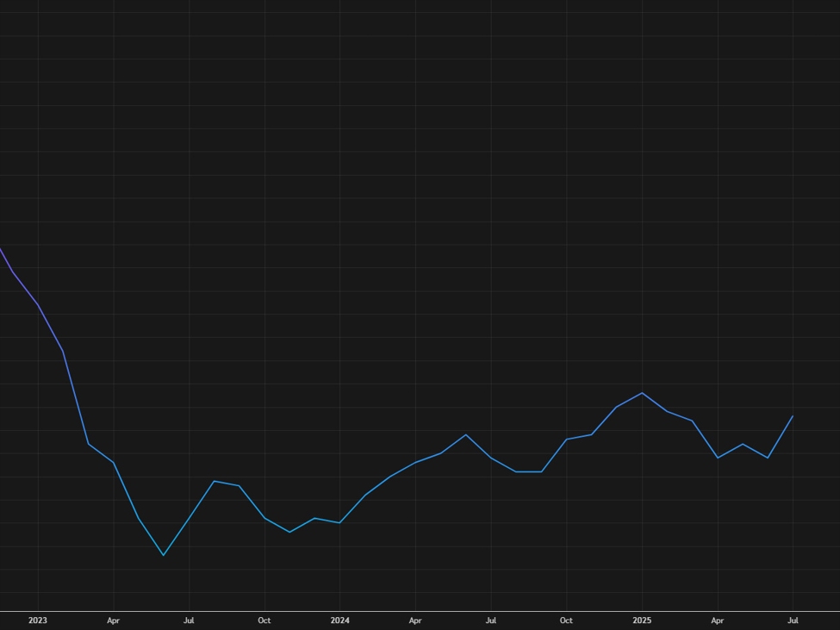Select the Apr 2025 tick label
Screen dimensions: 840x630
718,620
